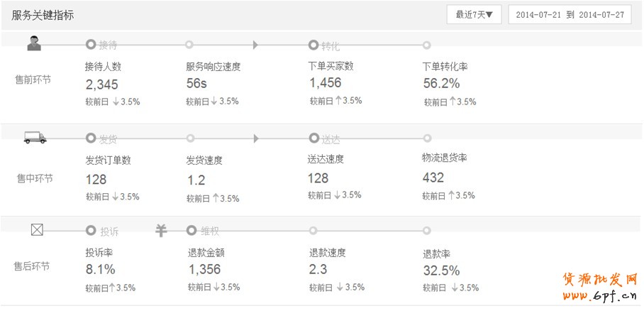The image size is (644, 311).
Task: Select the 发货 stage circle marker
Action: [90, 138]
